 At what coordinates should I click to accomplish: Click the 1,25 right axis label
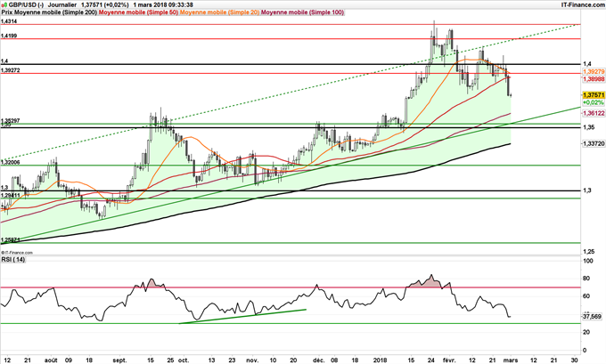click(x=589, y=252)
